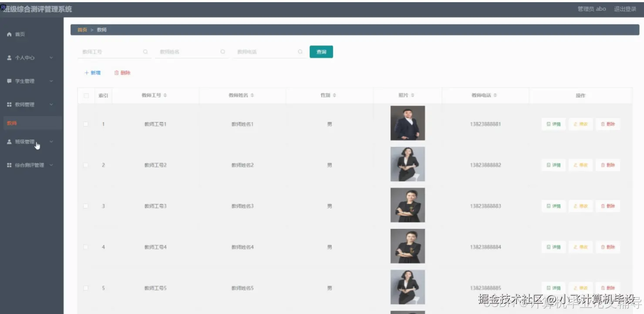Open 详情 for 教师工号4

click(x=554, y=247)
